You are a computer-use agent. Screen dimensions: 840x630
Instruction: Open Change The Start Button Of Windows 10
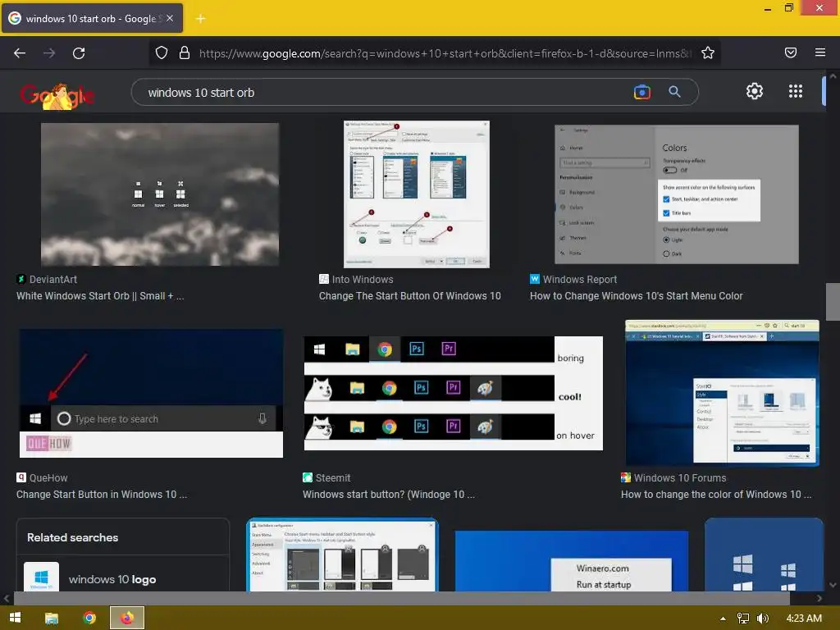tap(410, 295)
